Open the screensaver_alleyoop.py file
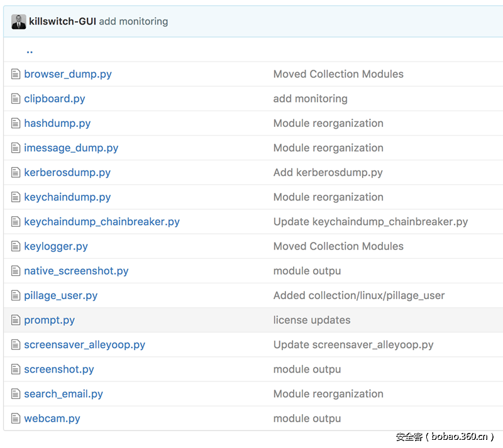The image size is (503, 448). click(x=84, y=344)
